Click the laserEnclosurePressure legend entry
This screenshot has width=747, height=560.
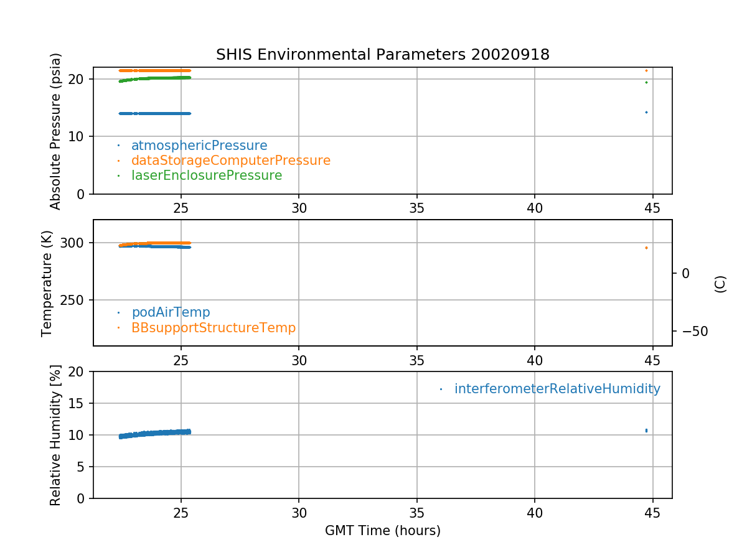[206, 175]
